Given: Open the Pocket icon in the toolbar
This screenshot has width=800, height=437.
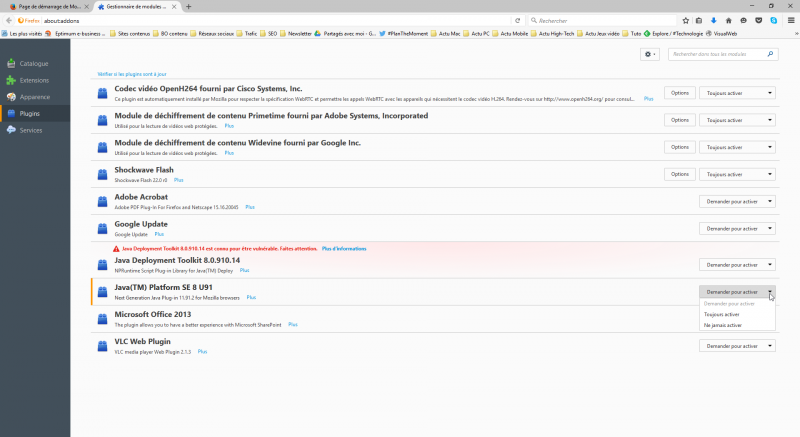Looking at the screenshot, I should 759,20.
